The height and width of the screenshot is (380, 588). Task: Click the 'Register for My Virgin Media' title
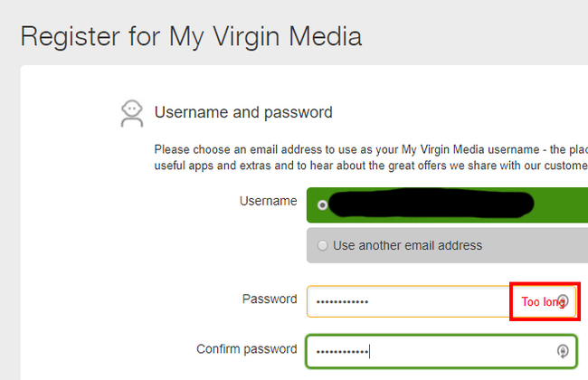coord(191,37)
